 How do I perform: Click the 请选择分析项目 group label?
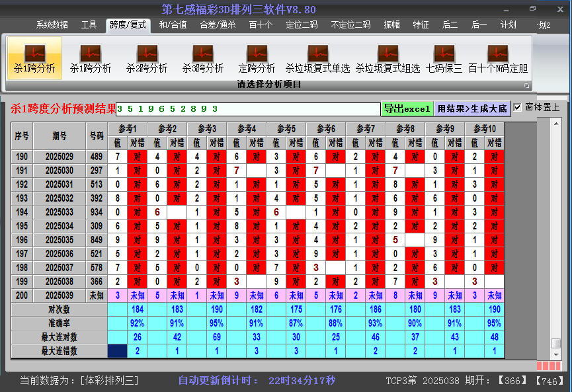tap(269, 85)
